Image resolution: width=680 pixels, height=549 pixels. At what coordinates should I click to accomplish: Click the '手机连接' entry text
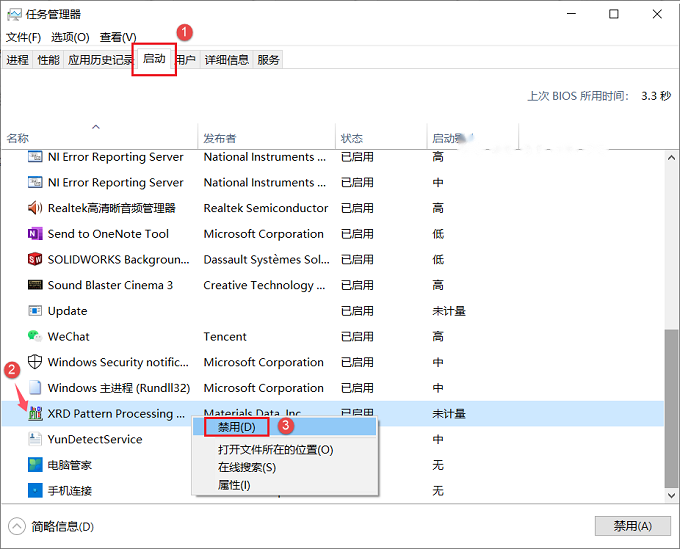pyautogui.click(x=70, y=490)
